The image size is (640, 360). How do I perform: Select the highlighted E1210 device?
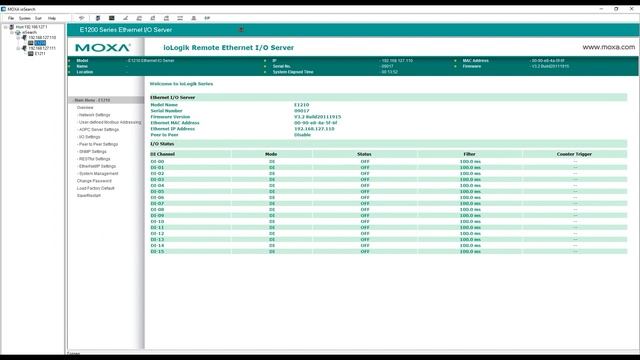pyautogui.click(x=40, y=43)
